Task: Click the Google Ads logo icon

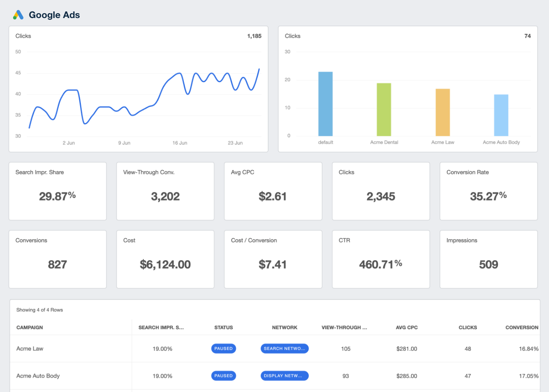Action: point(18,14)
